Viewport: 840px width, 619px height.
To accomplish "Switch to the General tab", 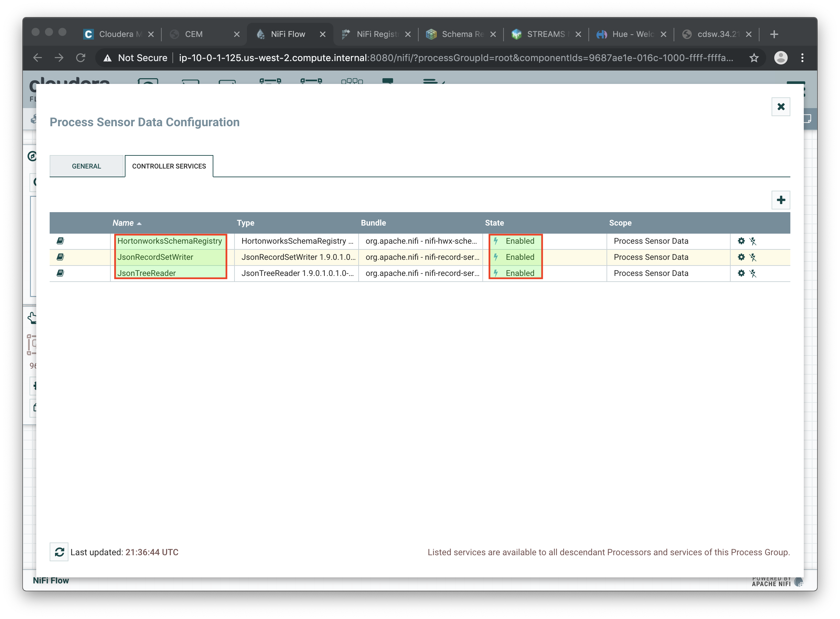I will click(87, 166).
